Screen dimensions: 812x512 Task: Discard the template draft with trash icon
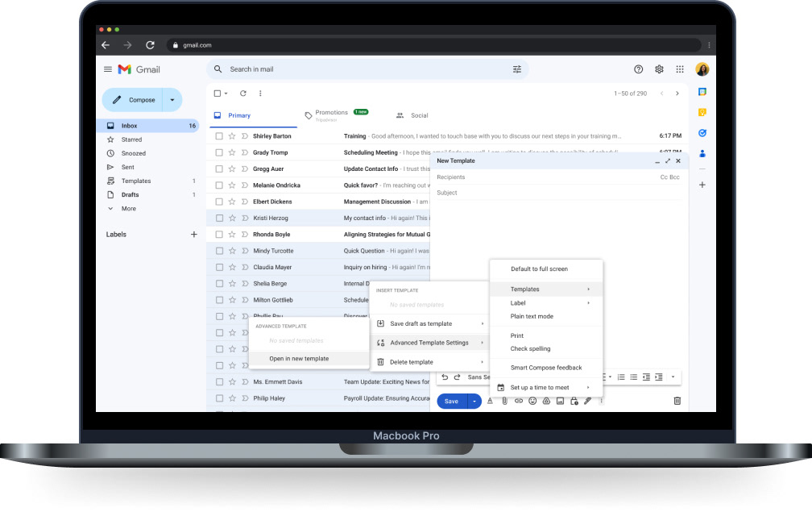click(677, 401)
